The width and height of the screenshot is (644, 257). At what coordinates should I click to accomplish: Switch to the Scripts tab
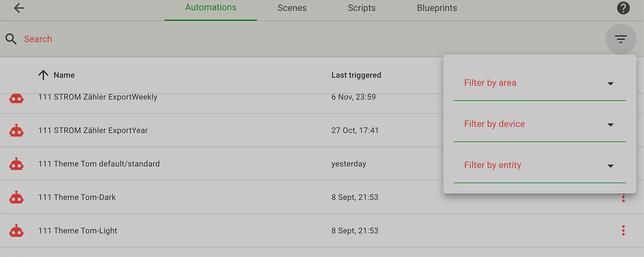362,8
